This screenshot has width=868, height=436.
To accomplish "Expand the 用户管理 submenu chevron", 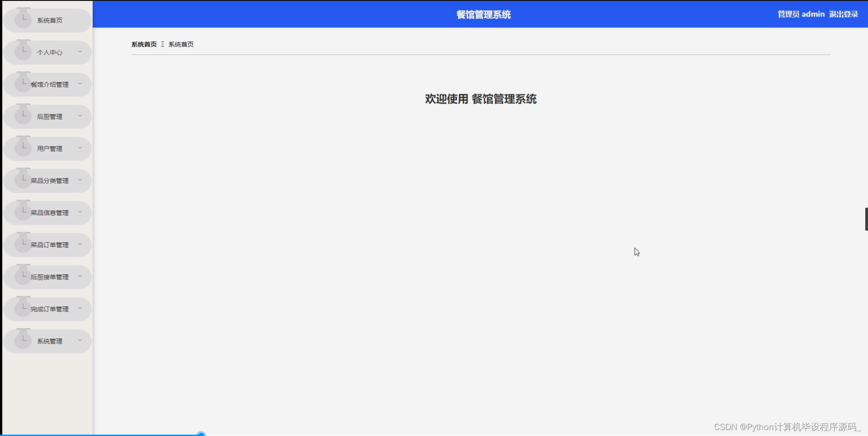I will coord(81,148).
